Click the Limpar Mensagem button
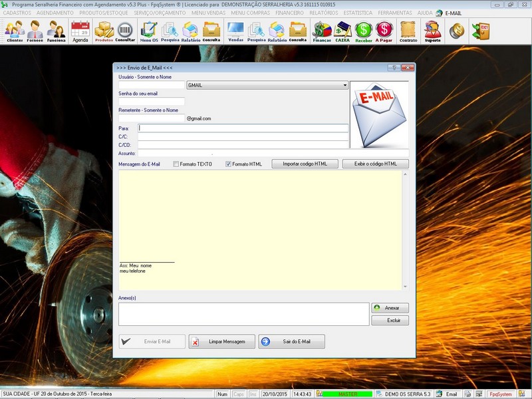Viewport: 532px width, 399px height. coord(222,342)
